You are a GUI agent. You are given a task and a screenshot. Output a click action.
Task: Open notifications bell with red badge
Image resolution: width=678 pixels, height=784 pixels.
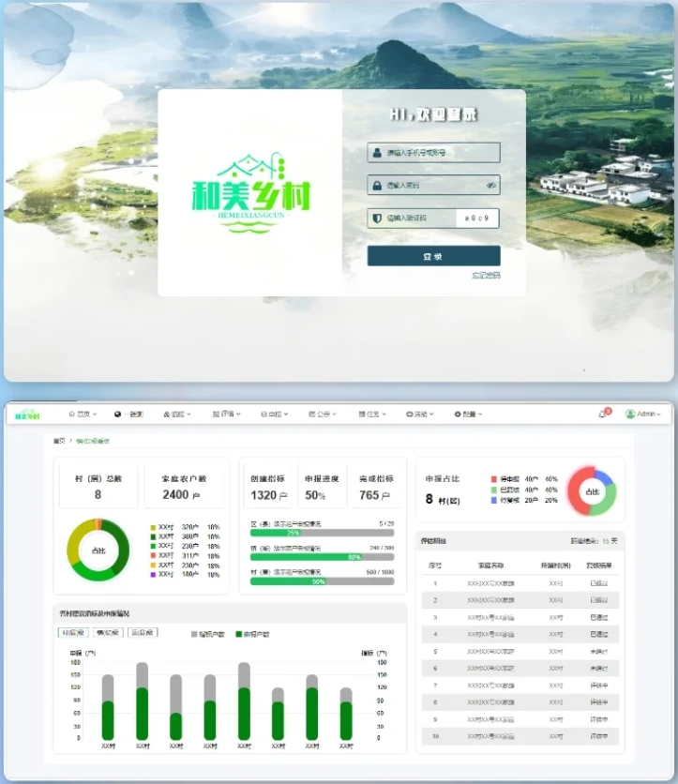(x=603, y=414)
